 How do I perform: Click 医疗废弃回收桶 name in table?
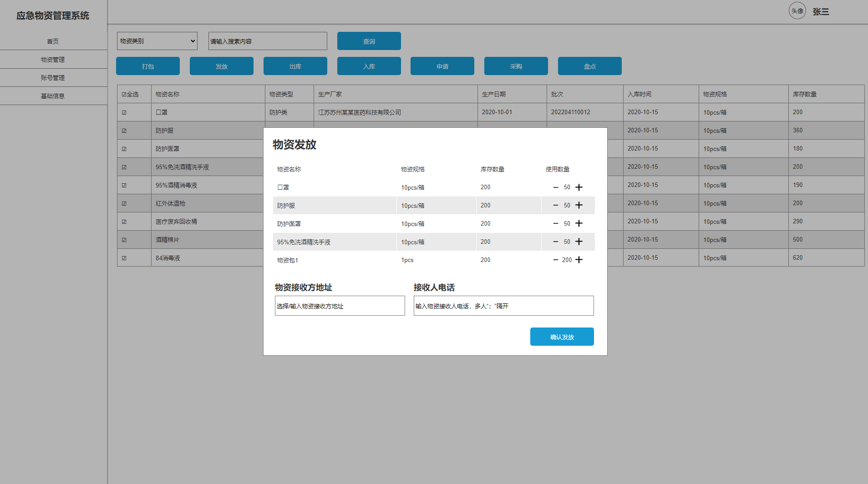point(177,222)
